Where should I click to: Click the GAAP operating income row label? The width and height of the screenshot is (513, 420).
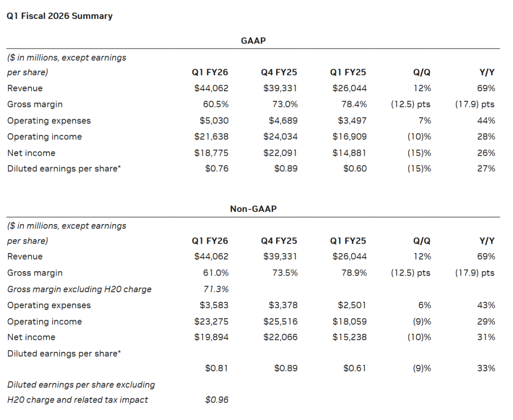[x=45, y=137]
